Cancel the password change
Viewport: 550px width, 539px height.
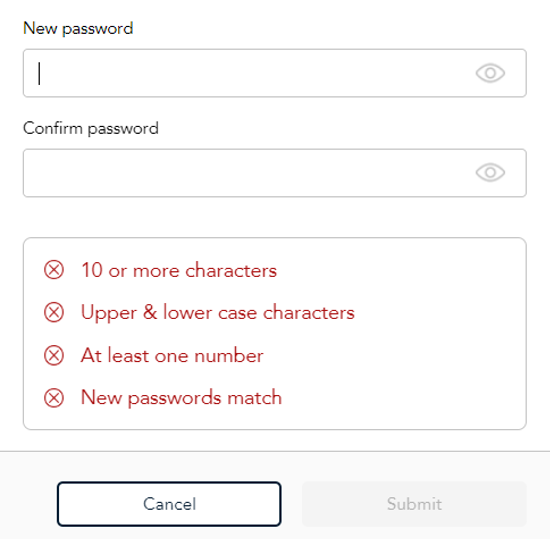[x=169, y=504]
